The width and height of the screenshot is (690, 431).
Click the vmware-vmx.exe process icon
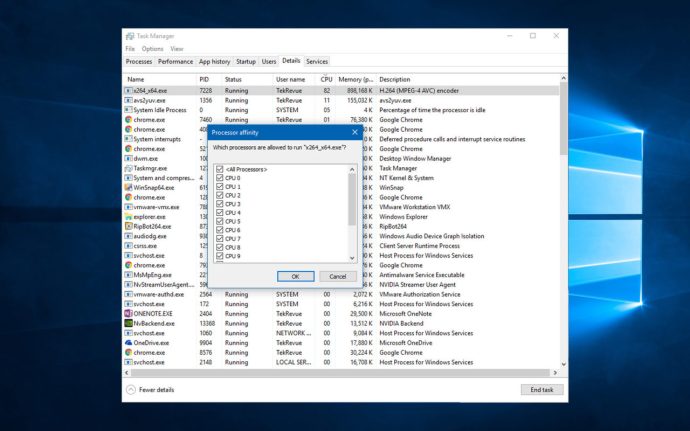[128, 207]
